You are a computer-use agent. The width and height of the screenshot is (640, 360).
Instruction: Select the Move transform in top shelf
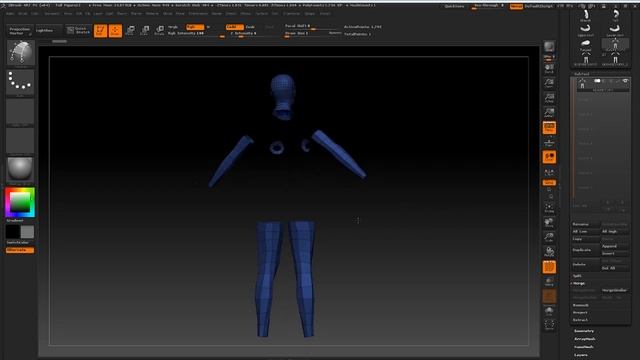pyautogui.click(x=130, y=31)
